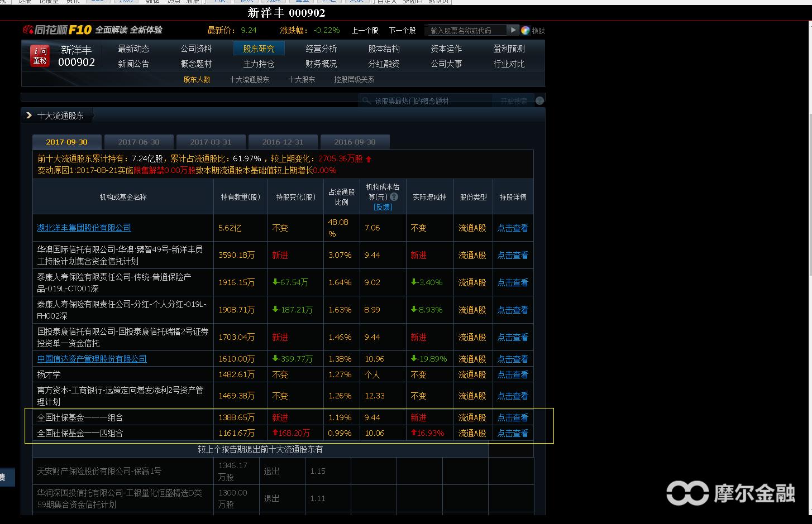
Task: Click the 开始搜索 button
Action: pyautogui.click(x=514, y=101)
